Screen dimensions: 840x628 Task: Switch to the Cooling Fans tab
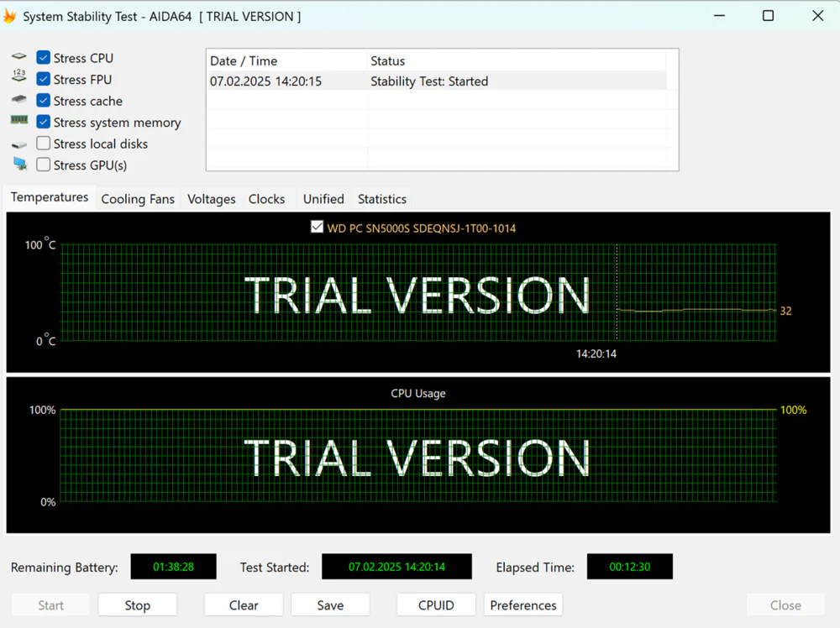click(138, 199)
